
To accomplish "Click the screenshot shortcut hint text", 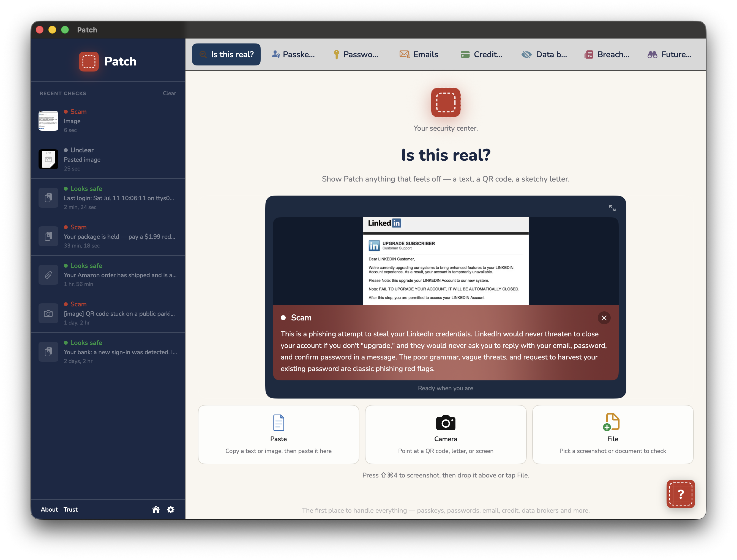I will pos(445,475).
